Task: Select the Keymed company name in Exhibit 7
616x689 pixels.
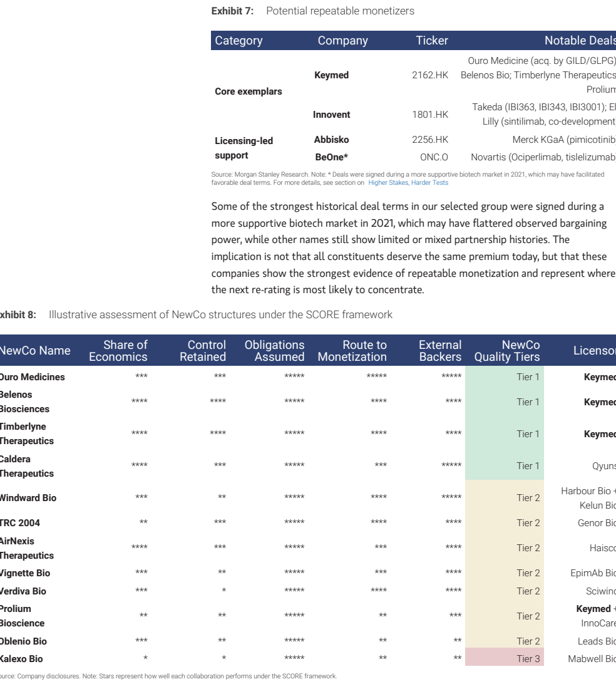Action: (332, 75)
